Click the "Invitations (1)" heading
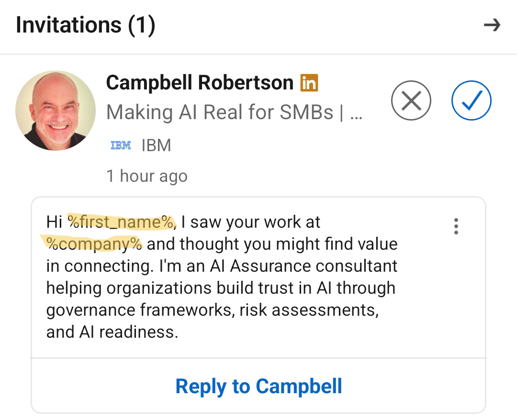Image resolution: width=517 pixels, height=420 pixels. pyautogui.click(x=86, y=25)
